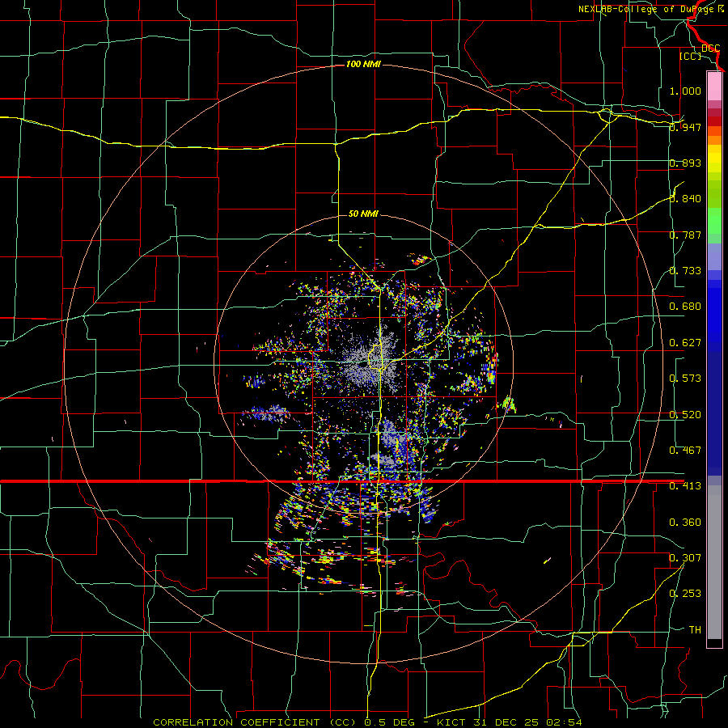Click the "31 DEC 25" date text
Image resolution: width=728 pixels, height=728 pixels.
click(506, 722)
